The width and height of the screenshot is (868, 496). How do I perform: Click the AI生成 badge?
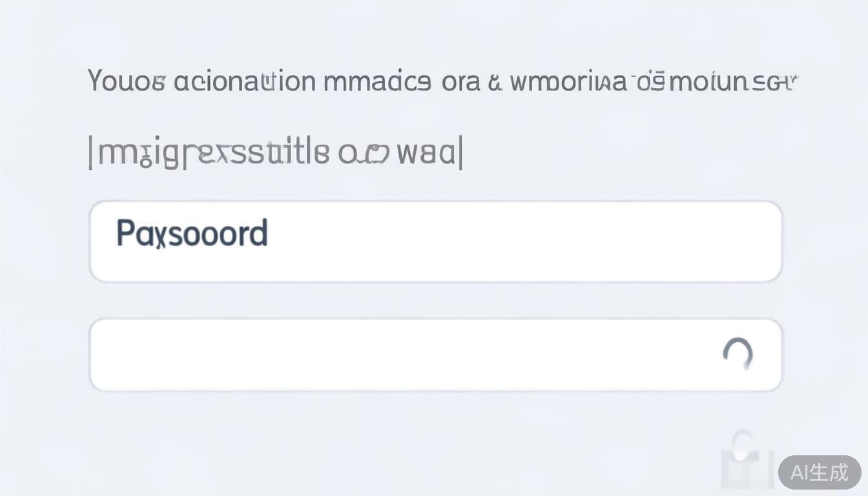[819, 473]
